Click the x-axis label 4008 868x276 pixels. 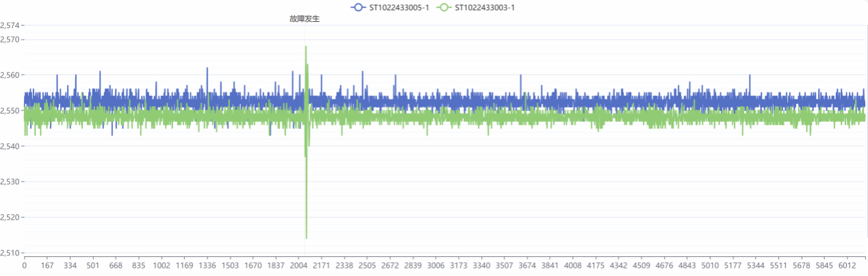pyautogui.click(x=573, y=266)
